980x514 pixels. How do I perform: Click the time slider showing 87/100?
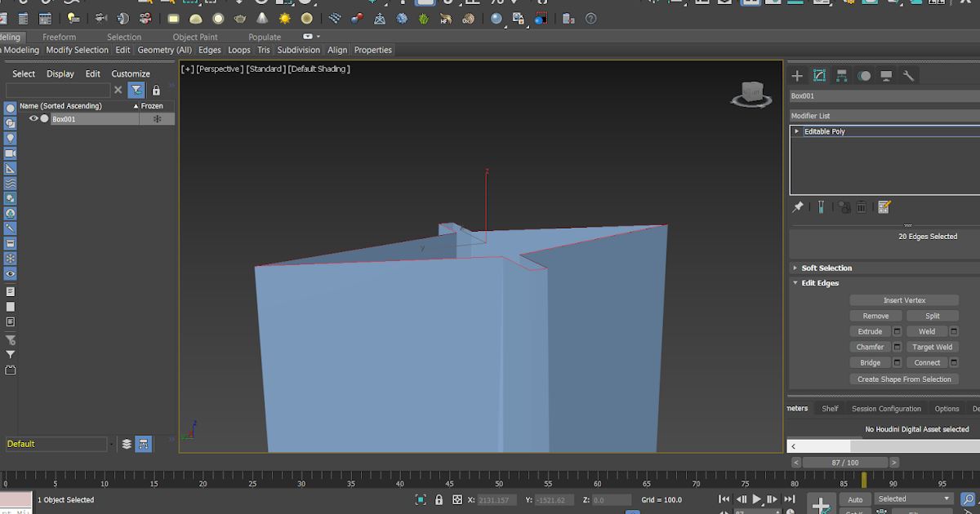(x=844, y=462)
